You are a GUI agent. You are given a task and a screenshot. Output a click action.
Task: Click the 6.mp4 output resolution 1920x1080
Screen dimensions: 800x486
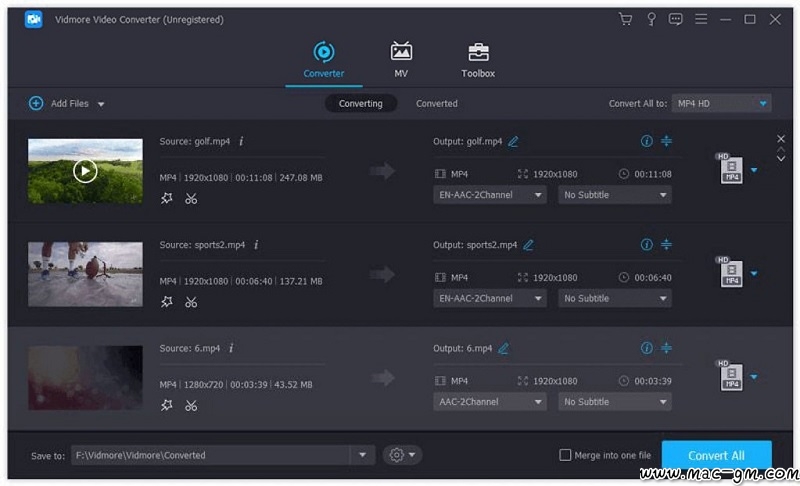tap(555, 381)
